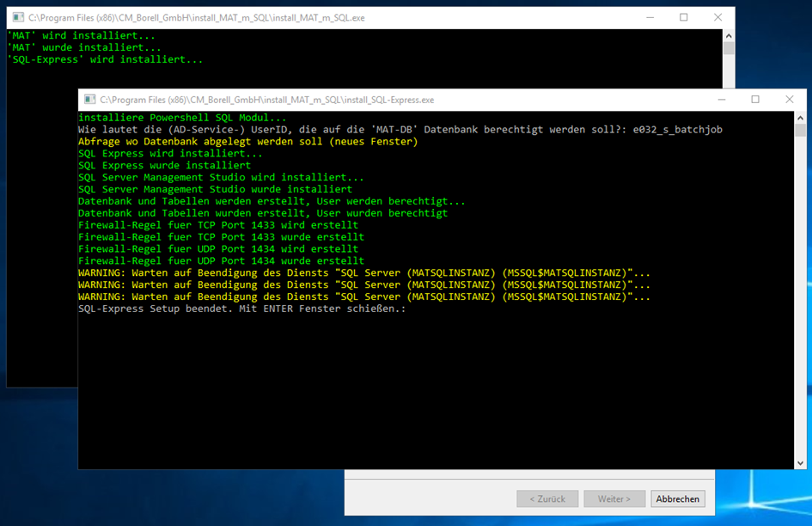Viewport: 812px width, 526px height.
Task: Minimize the install_MAT_m_SQL.exe window
Action: point(650,18)
